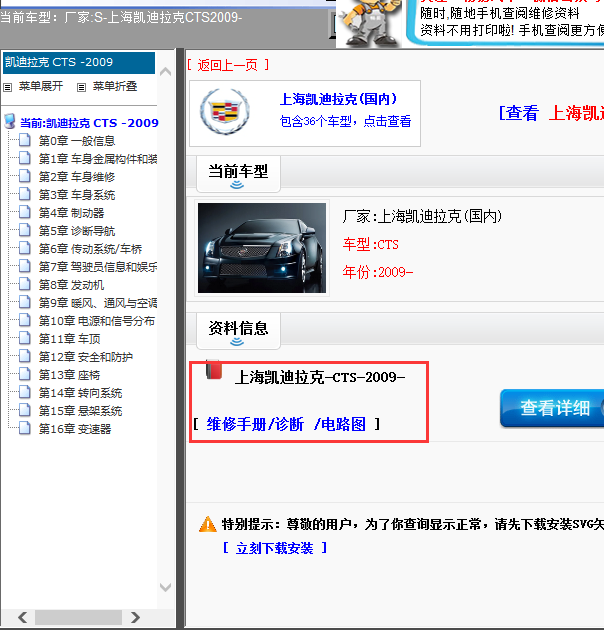This screenshot has width=604, height=630.
Task: Click the mechanic mascot image
Action: tap(369, 23)
